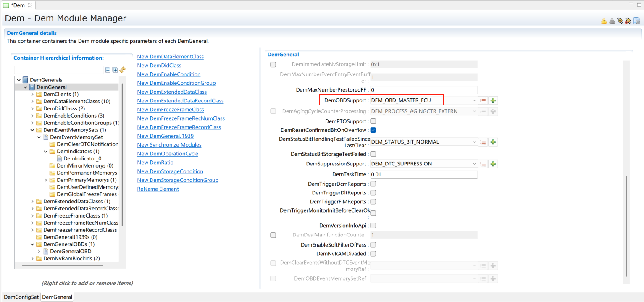Collapse all tree nodes with minus icon
The width and height of the screenshot is (644, 302).
(108, 70)
